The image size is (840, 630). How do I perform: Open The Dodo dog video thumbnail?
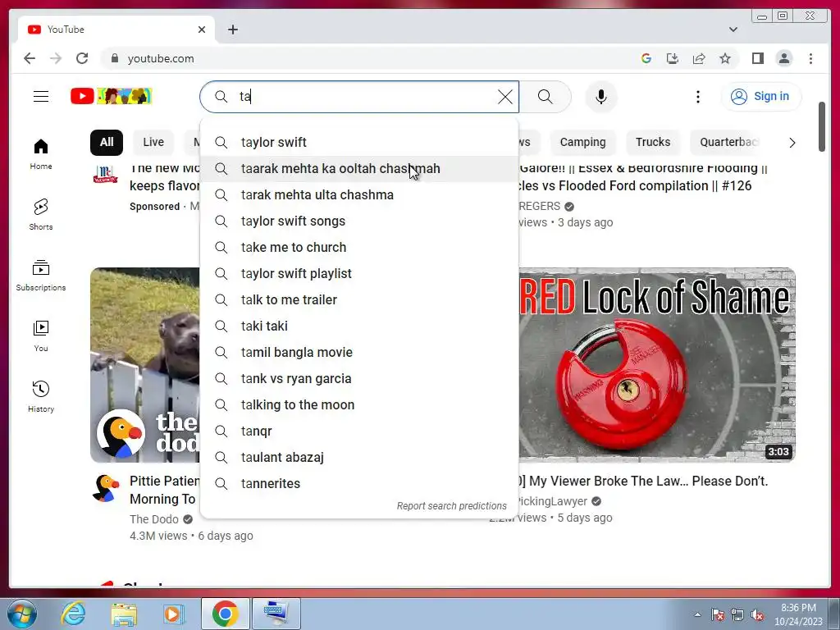pos(144,365)
